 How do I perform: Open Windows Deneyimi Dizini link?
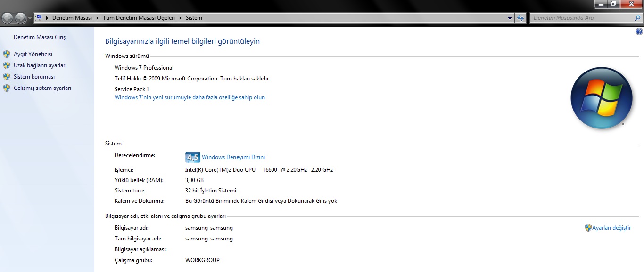(x=233, y=157)
